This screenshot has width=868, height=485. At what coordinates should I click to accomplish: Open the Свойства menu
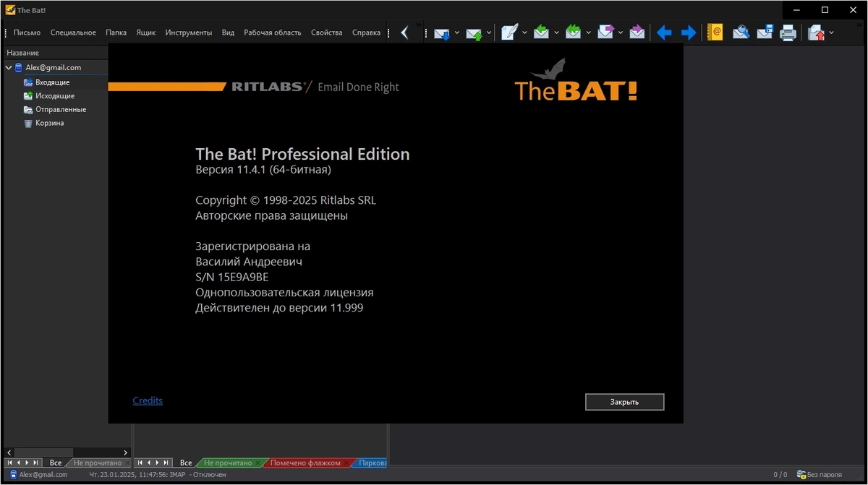tap(327, 33)
